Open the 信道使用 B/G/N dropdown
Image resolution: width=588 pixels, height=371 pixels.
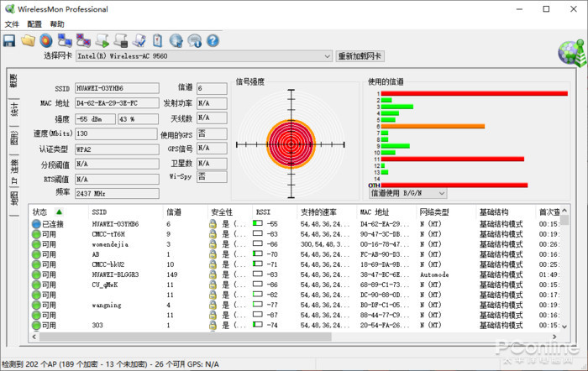408,193
